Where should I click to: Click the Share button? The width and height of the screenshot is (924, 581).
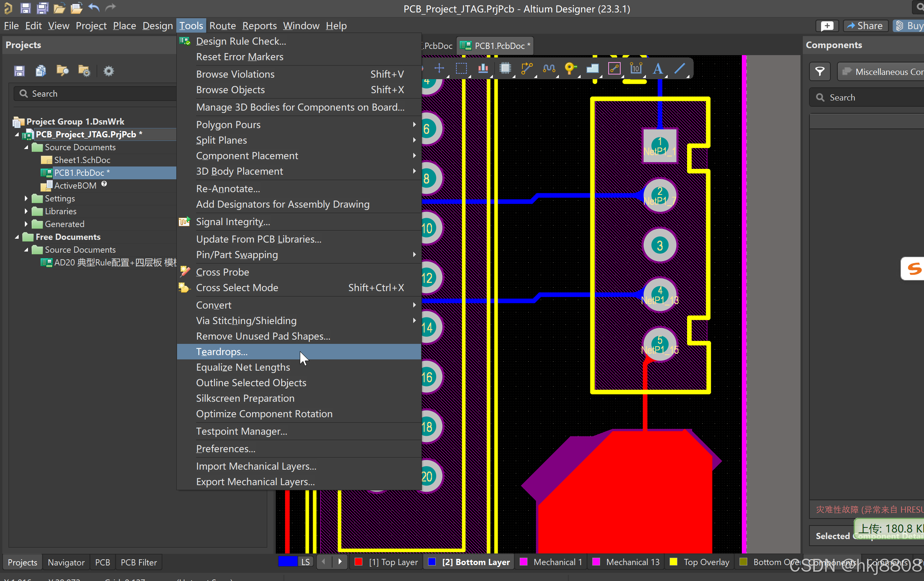865,26
